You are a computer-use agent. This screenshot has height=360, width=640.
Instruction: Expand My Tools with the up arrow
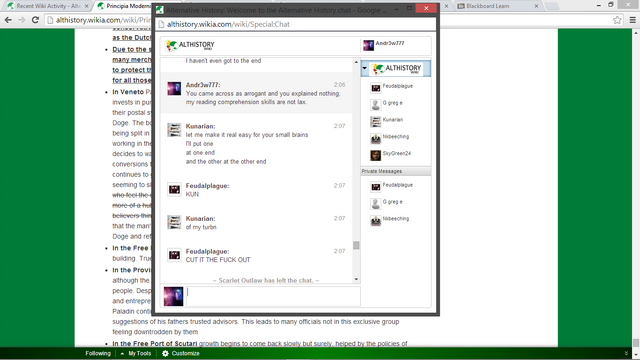[x=122, y=354]
